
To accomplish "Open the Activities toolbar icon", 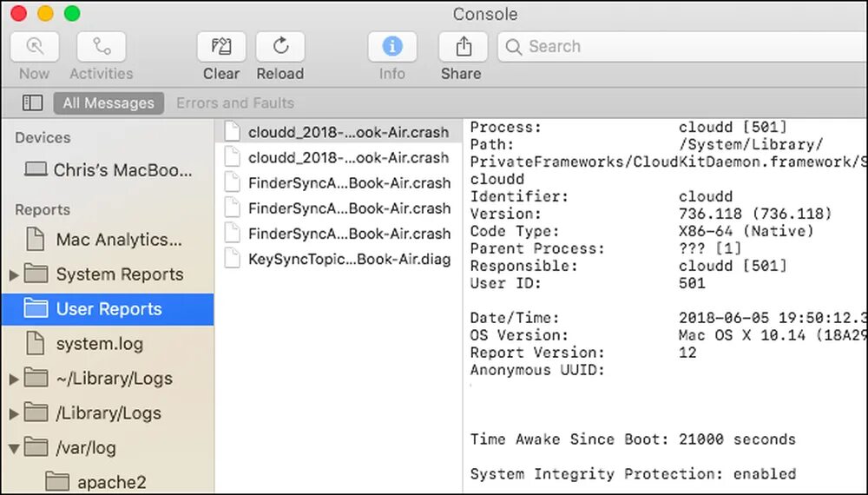I will pos(102,47).
